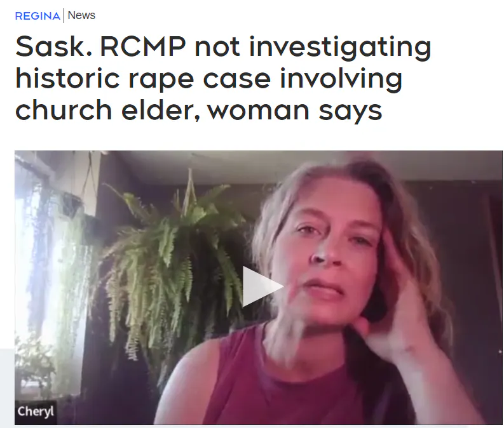The width and height of the screenshot is (504, 428).
Task: Click the word "Sask." in the headline
Action: 54,47
